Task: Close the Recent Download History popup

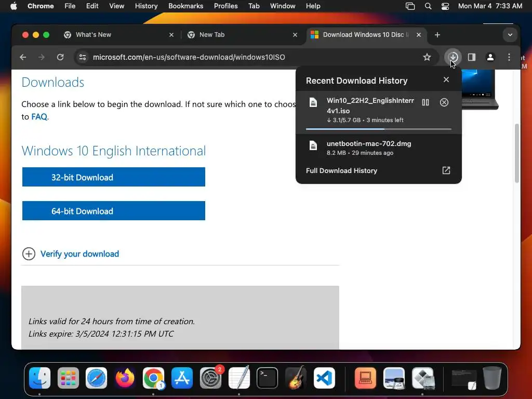Action: pos(446,79)
